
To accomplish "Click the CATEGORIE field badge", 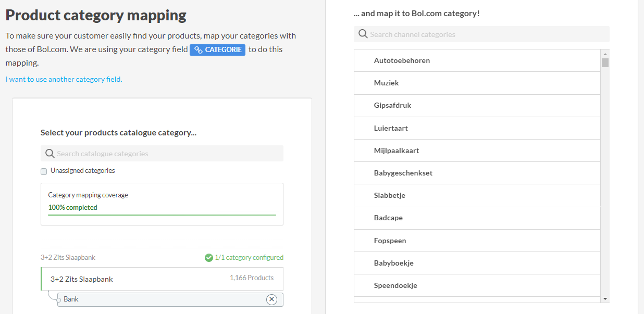I will click(217, 50).
